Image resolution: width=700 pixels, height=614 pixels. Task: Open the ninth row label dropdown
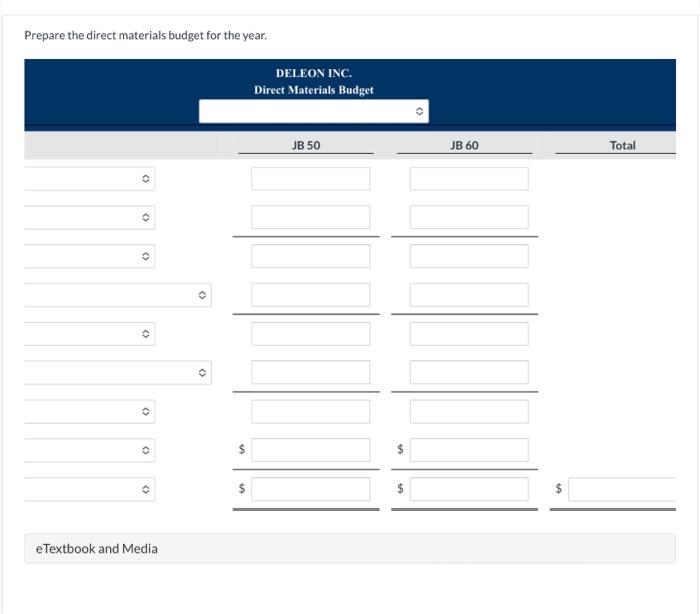90,489
